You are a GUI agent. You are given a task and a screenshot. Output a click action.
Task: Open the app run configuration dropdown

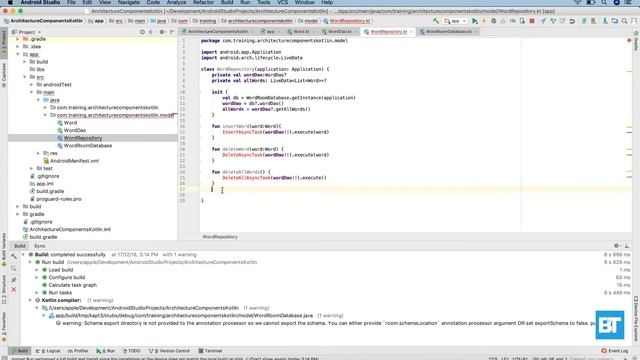pyautogui.click(x=456, y=21)
